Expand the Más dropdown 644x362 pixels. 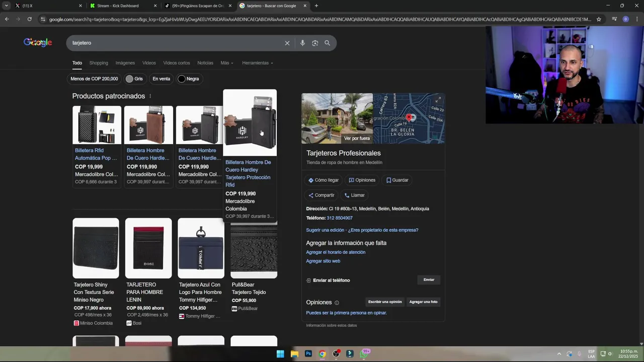(227, 63)
